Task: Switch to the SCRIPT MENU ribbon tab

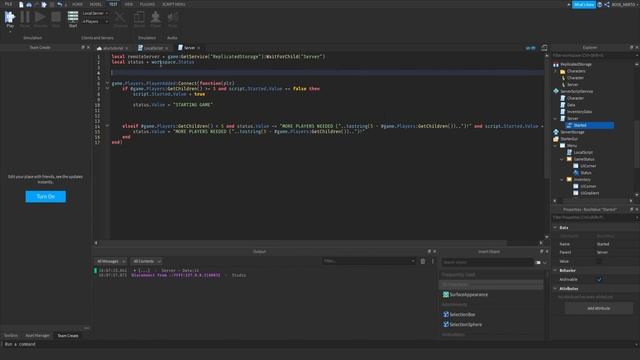Action: point(174,4)
